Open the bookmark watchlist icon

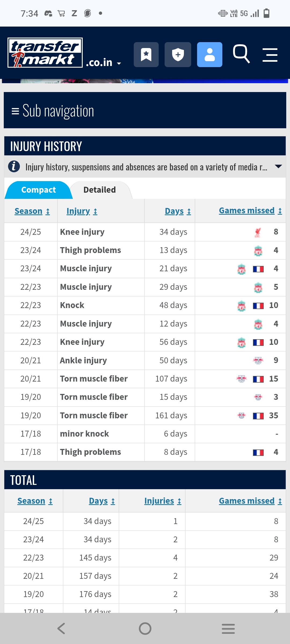[146, 55]
